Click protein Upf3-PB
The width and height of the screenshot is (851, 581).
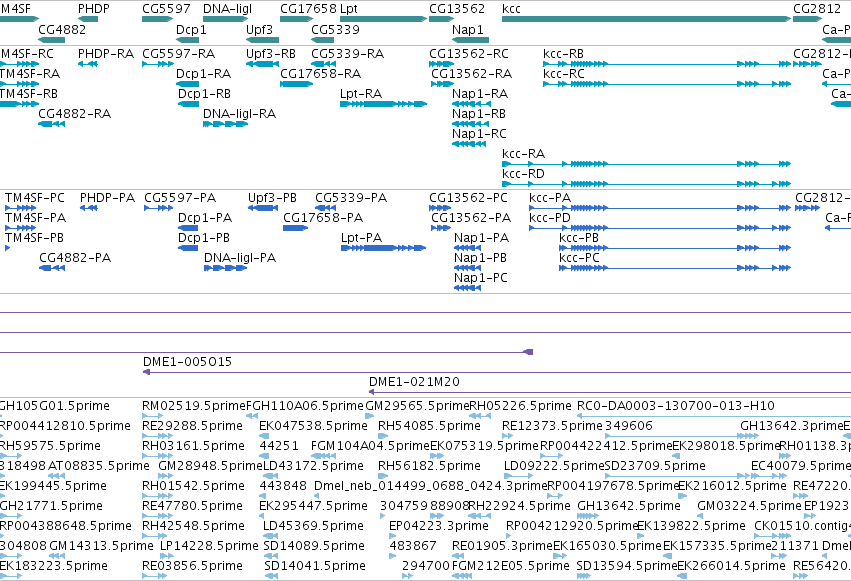(x=263, y=208)
